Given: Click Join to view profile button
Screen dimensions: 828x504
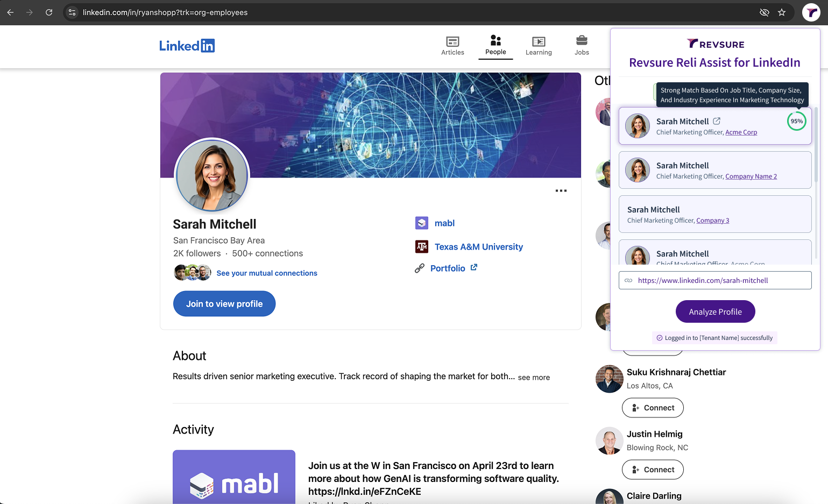Looking at the screenshot, I should click(224, 304).
